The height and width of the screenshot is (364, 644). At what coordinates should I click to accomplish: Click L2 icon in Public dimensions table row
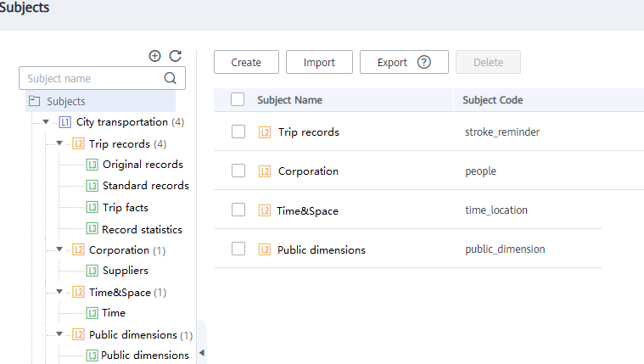(x=265, y=249)
